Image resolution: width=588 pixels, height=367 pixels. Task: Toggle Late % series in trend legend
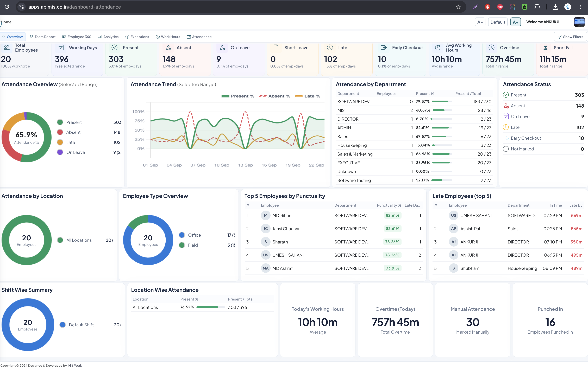pyautogui.click(x=308, y=96)
